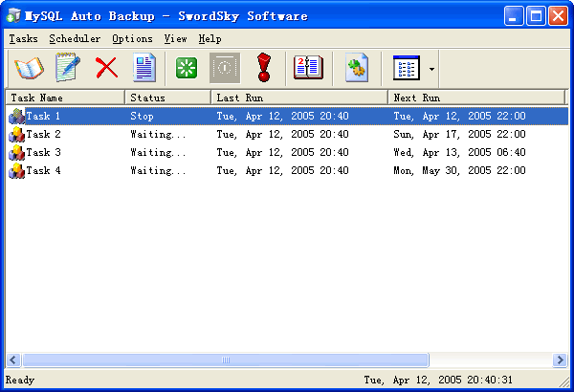The width and height of the screenshot is (574, 392).
Task: Open the Options menu
Action: 132,38
